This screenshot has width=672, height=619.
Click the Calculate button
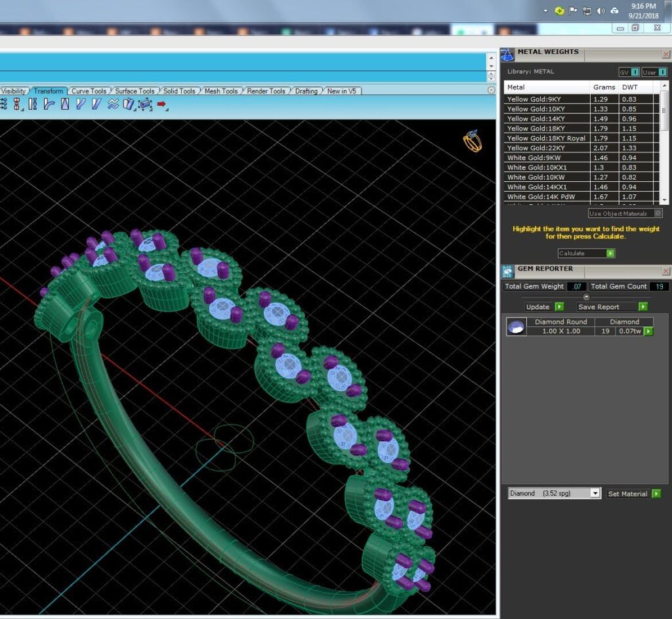click(586, 253)
